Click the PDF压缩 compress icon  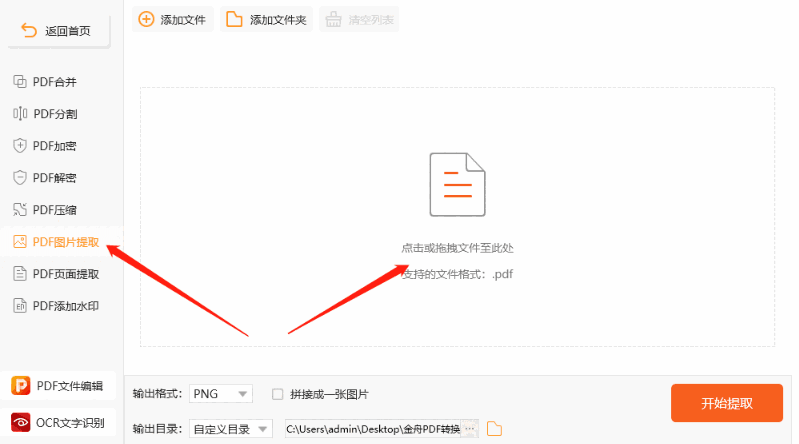coord(19,210)
